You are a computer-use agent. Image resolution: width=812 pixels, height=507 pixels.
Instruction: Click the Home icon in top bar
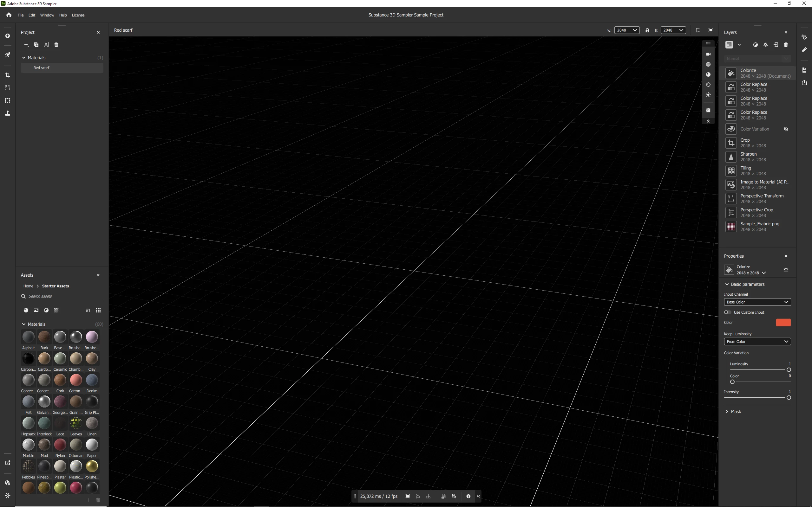(9, 15)
